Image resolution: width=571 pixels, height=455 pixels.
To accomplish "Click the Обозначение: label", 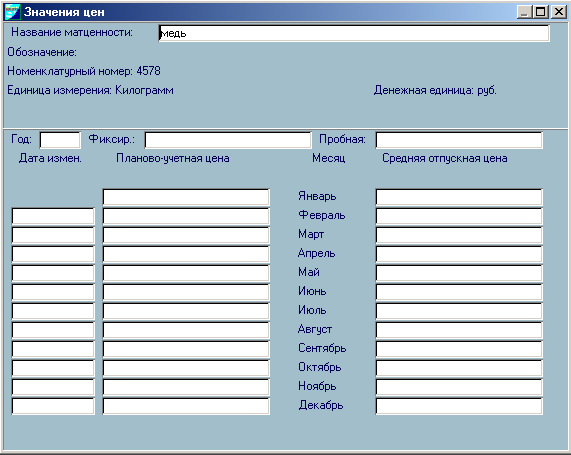I will click(42, 52).
